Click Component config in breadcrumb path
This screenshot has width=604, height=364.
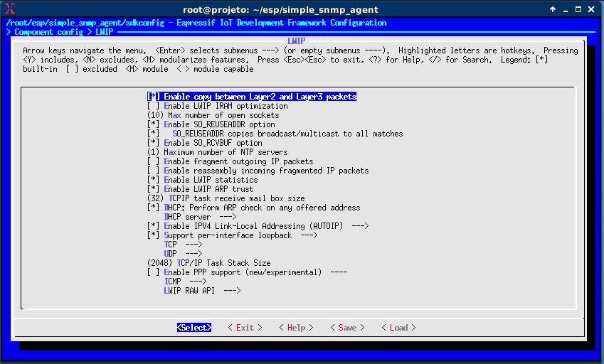(x=48, y=32)
